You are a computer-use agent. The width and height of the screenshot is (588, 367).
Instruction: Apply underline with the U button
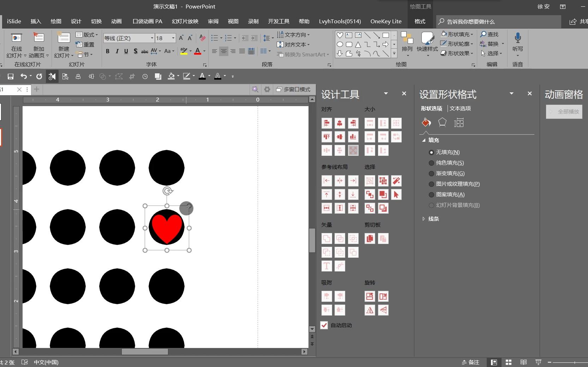click(126, 51)
